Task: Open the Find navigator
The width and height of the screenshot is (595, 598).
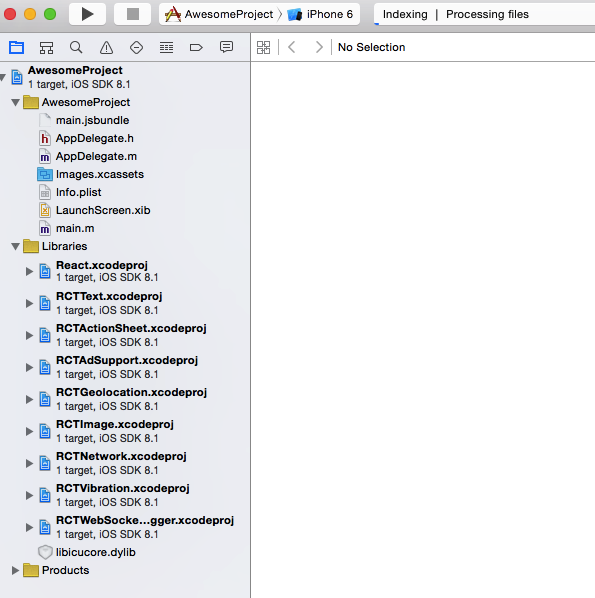Action: pyautogui.click(x=76, y=47)
